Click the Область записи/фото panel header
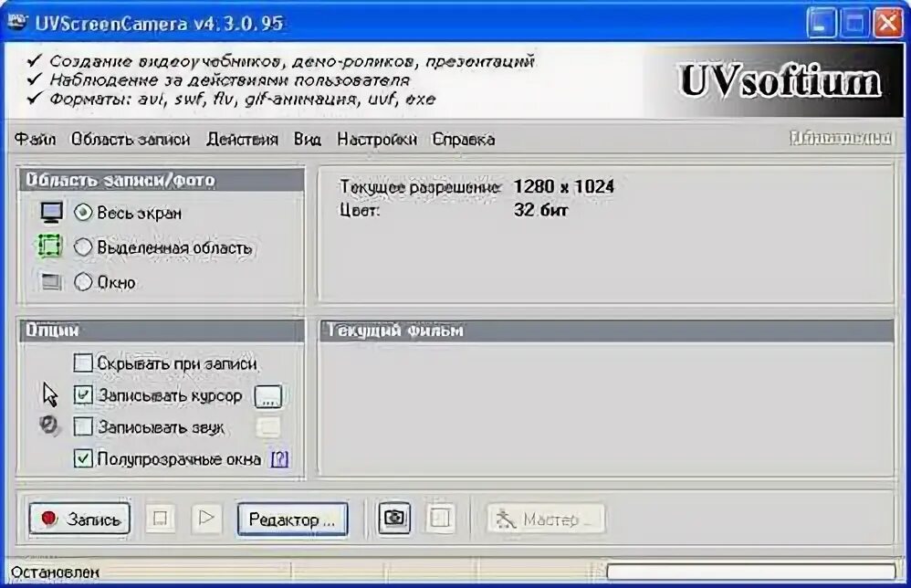Image resolution: width=911 pixels, height=588 pixels. 162,180
